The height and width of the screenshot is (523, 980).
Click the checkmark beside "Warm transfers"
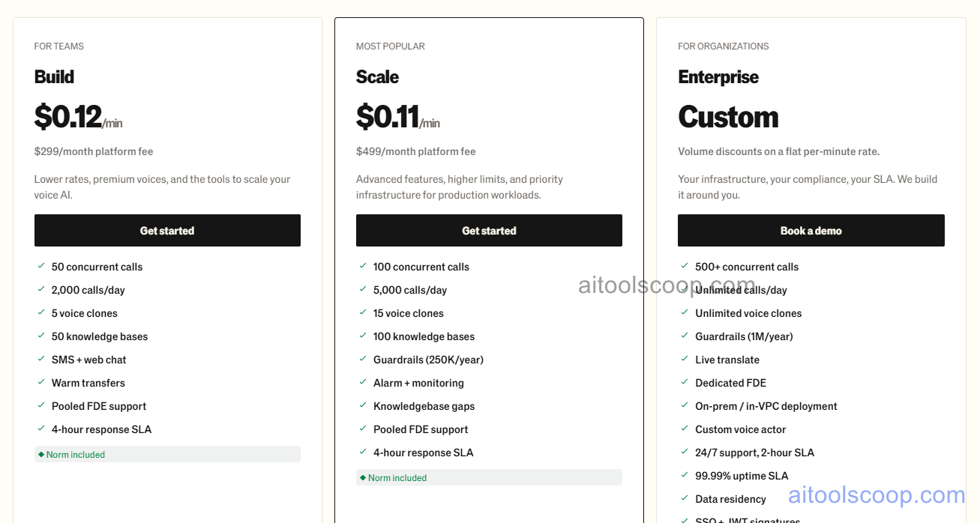tap(41, 383)
